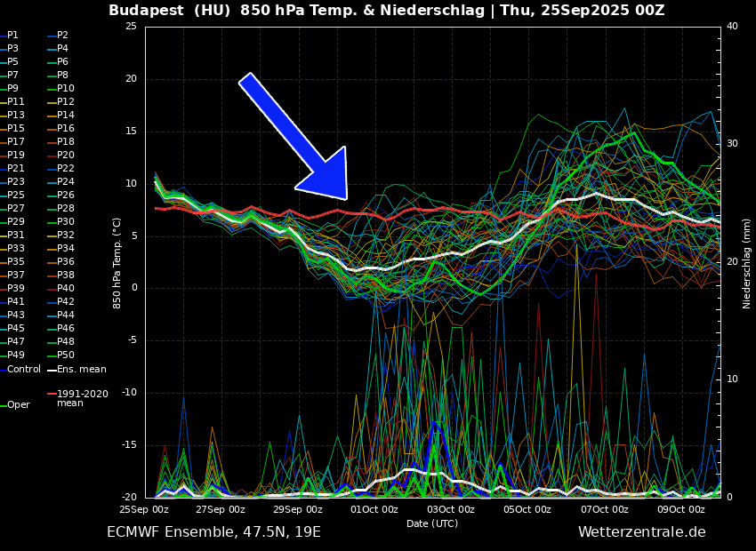Screen dimensions: 756x551
Task: Click the white Ens. mean legend marker
Action: coord(52,370)
